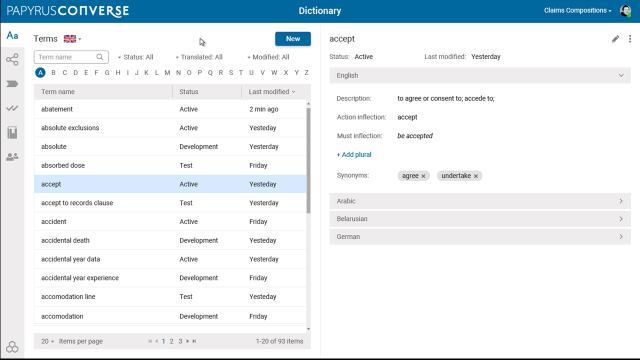Expand the German section

(480, 237)
